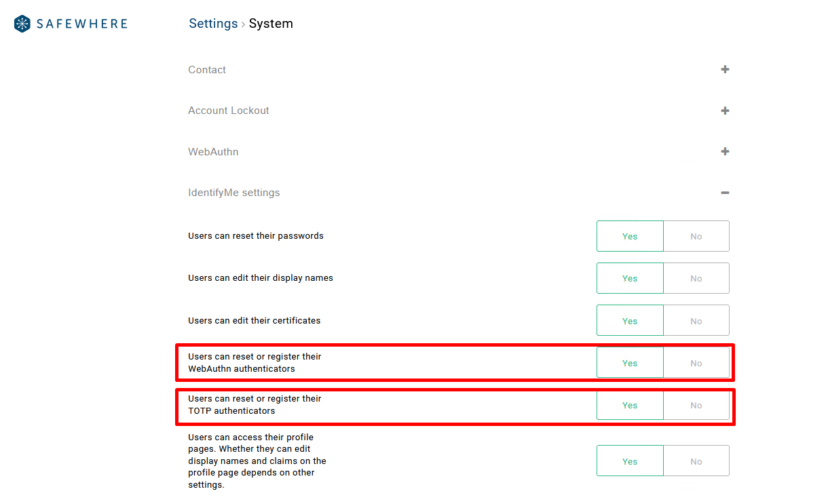Turn off certificate editing with No
828x504 pixels.
696,321
